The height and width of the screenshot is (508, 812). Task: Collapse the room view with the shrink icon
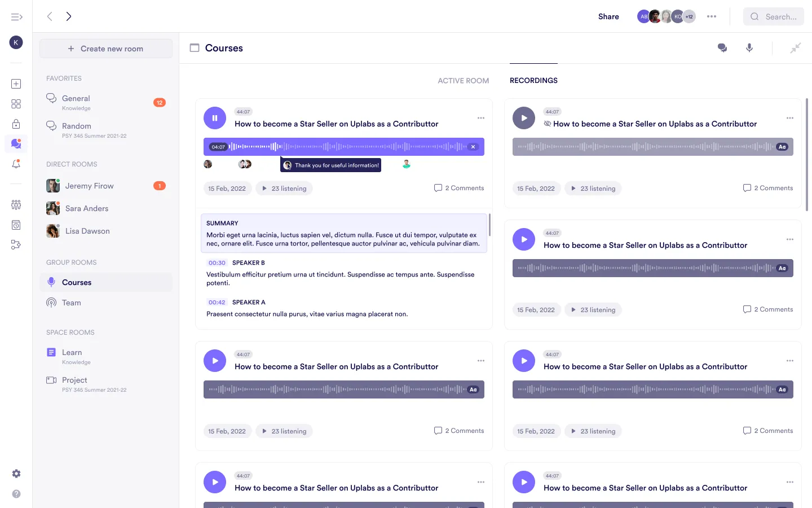pos(795,48)
